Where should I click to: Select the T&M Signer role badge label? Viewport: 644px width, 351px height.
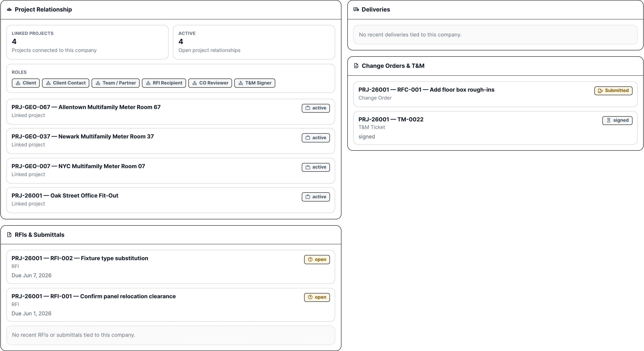coord(258,83)
